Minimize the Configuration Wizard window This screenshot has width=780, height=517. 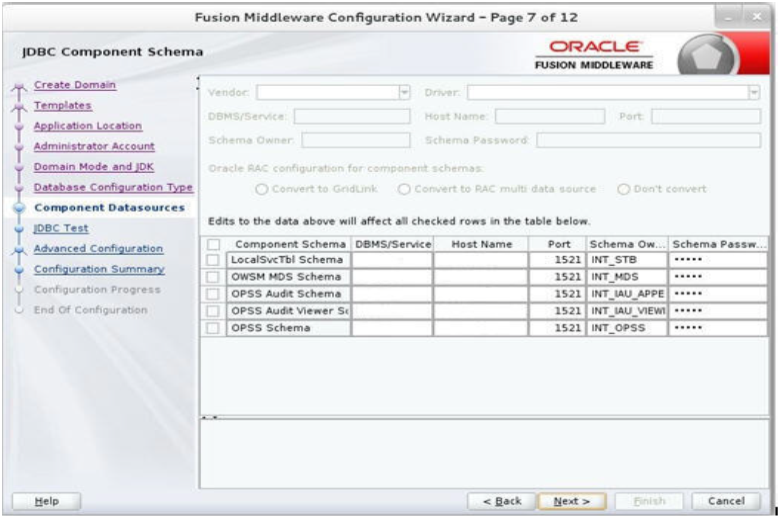[x=729, y=17]
